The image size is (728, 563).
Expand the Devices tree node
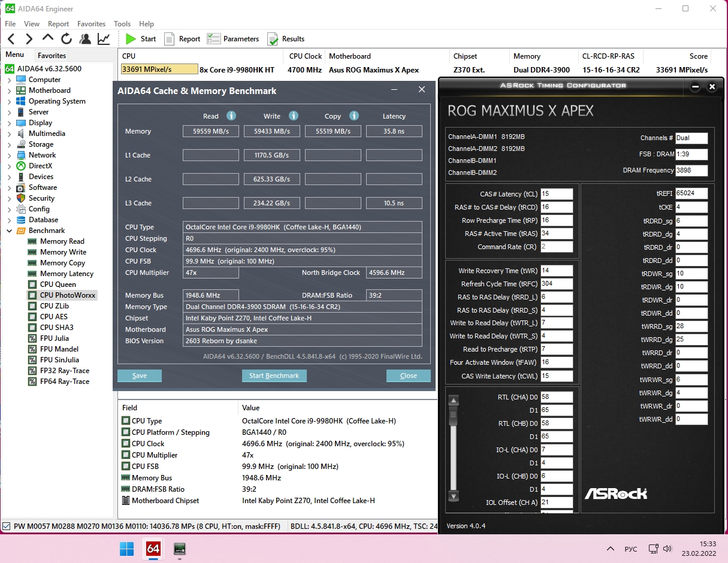9,177
